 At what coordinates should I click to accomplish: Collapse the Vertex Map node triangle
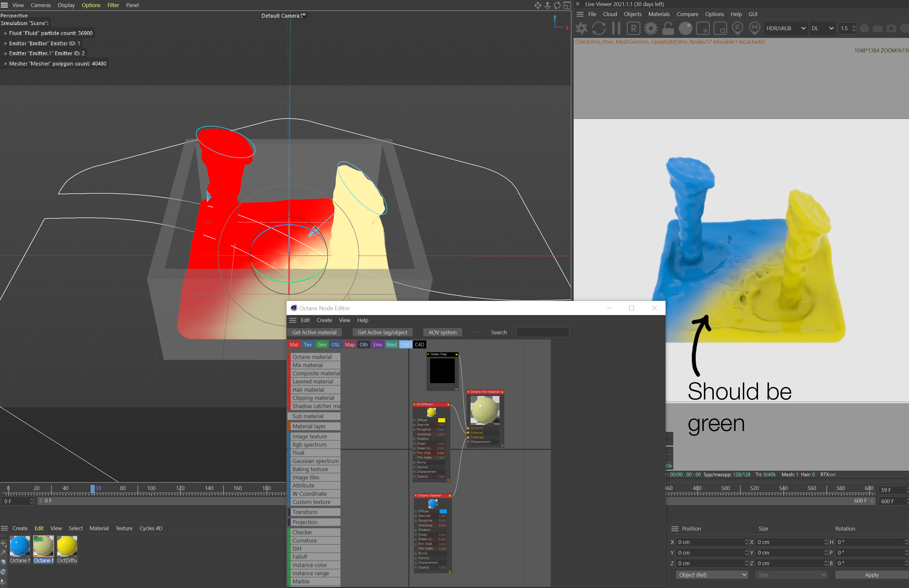tap(428, 354)
